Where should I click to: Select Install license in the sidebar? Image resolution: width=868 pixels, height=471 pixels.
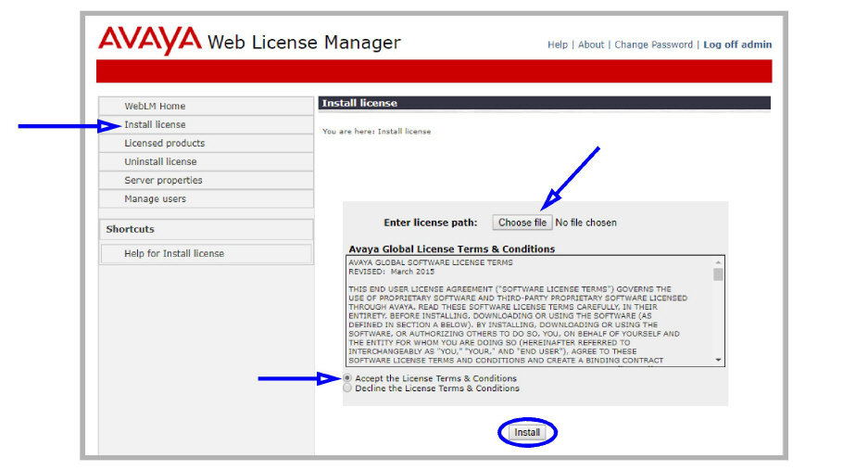tap(206, 124)
